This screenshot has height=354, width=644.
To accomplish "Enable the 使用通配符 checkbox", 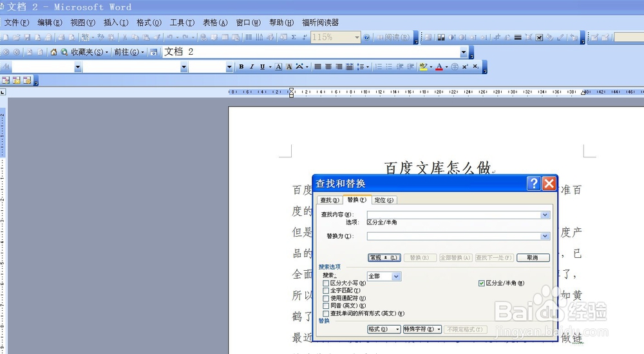I will pyautogui.click(x=326, y=298).
